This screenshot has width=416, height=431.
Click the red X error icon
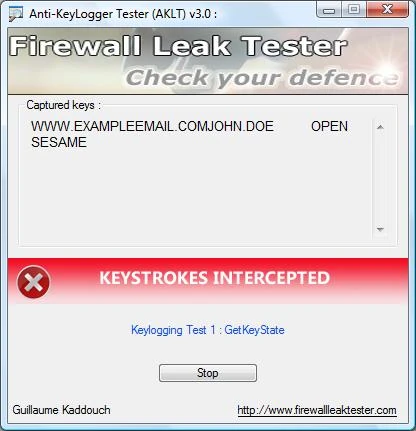(33, 282)
